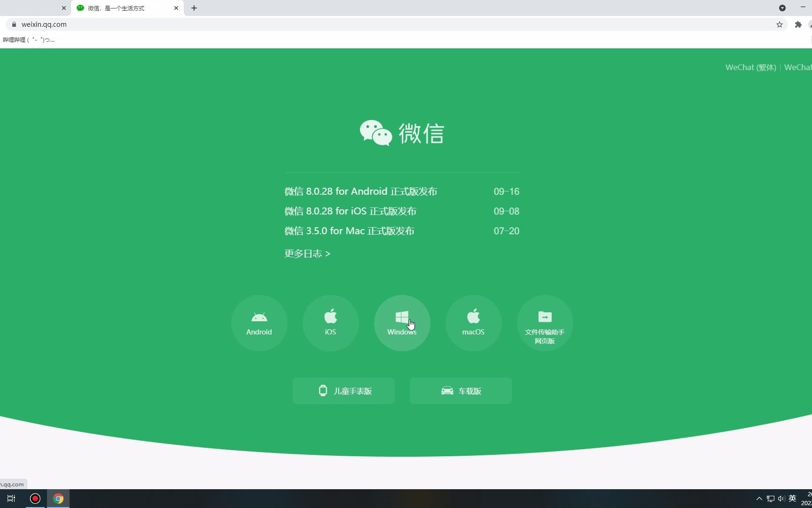Click the 更多日志 link
812x508 pixels.
[x=307, y=254]
